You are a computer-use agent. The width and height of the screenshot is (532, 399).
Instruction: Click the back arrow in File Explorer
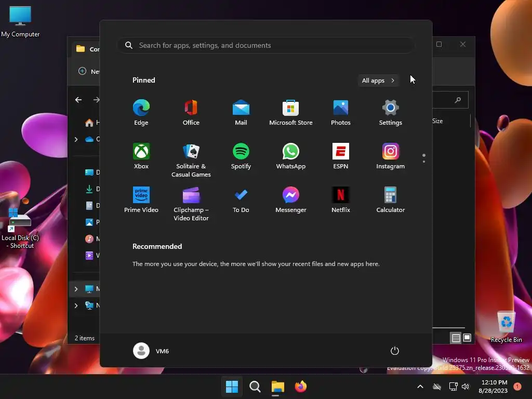(x=78, y=100)
